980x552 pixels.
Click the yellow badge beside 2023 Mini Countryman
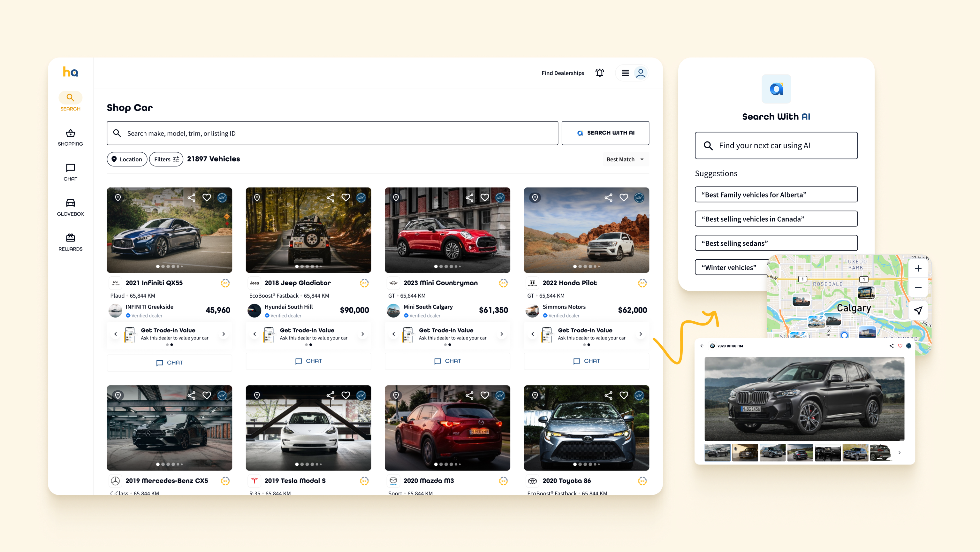click(503, 283)
